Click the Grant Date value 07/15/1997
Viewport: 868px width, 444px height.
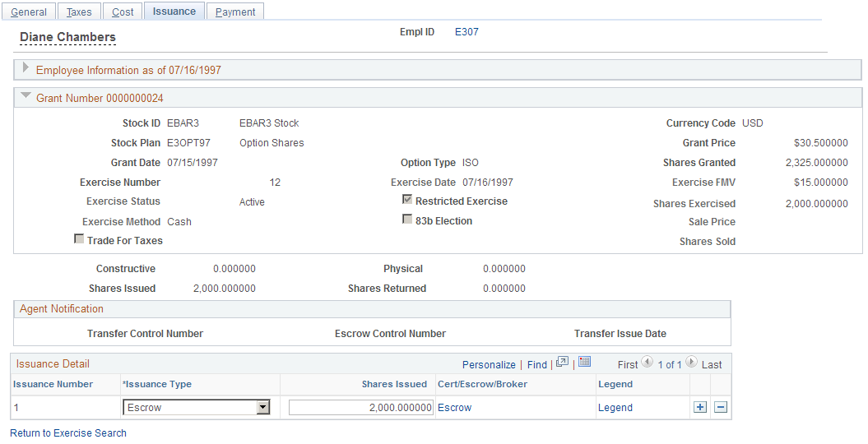coord(192,163)
